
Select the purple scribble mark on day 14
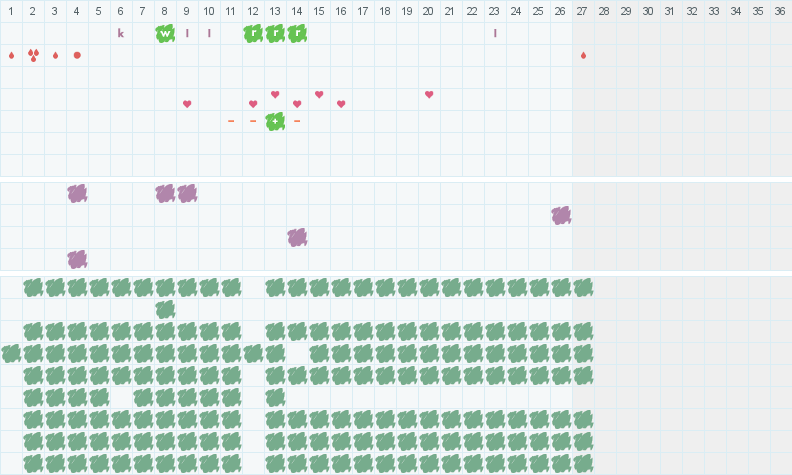(297, 237)
